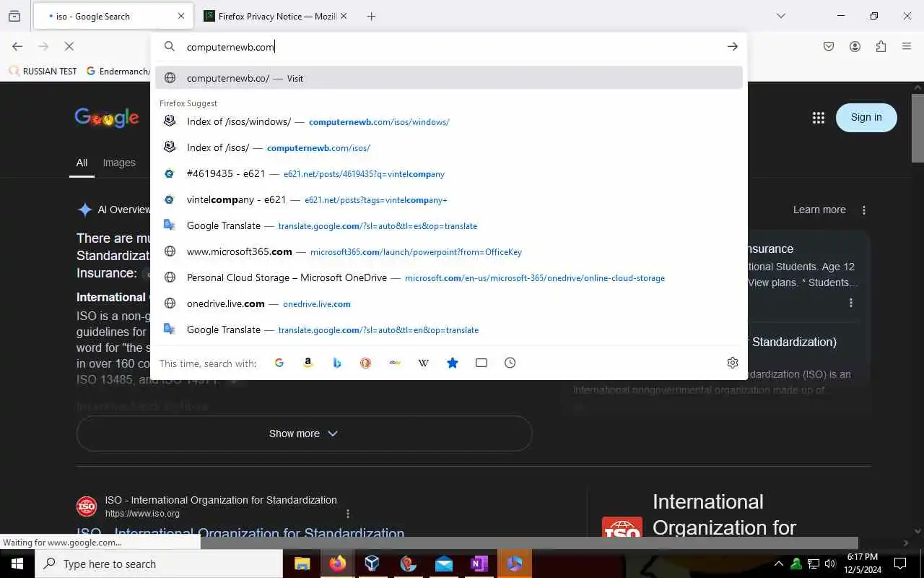Viewport: 924px width, 578px height.
Task: Search this time with Amazon
Action: coord(308,363)
